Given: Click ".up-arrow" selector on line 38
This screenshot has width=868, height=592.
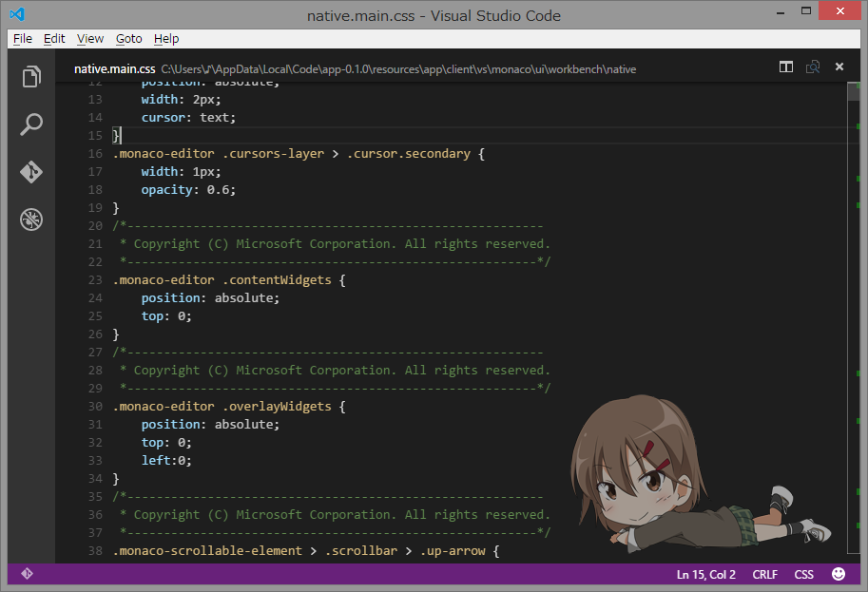Looking at the screenshot, I should click(x=453, y=551).
